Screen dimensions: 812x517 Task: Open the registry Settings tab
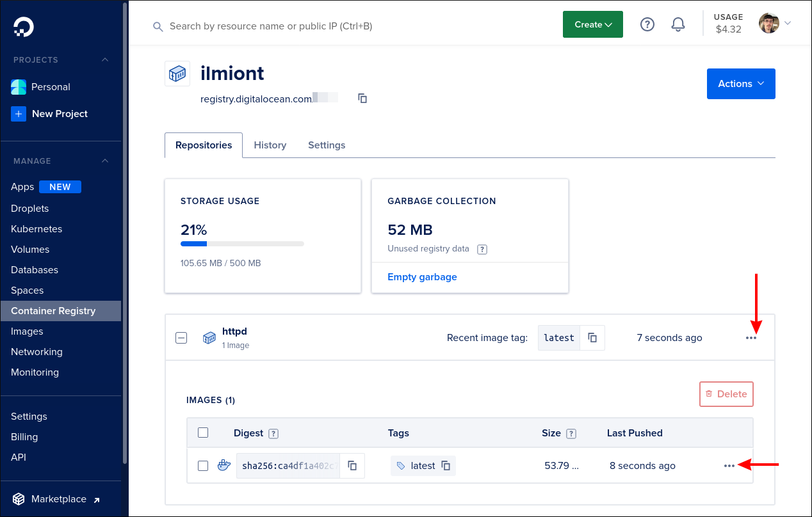click(327, 145)
